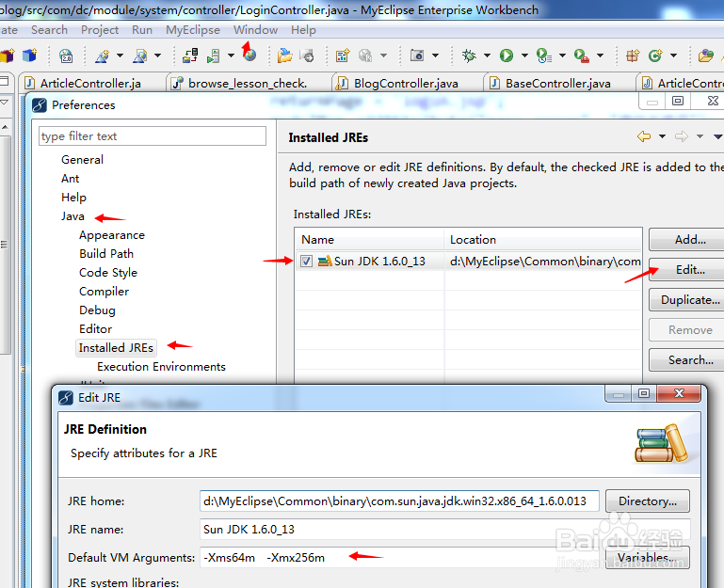Click the Web 2.0 browser toolbar icon
724x588 pixels.
click(66, 56)
